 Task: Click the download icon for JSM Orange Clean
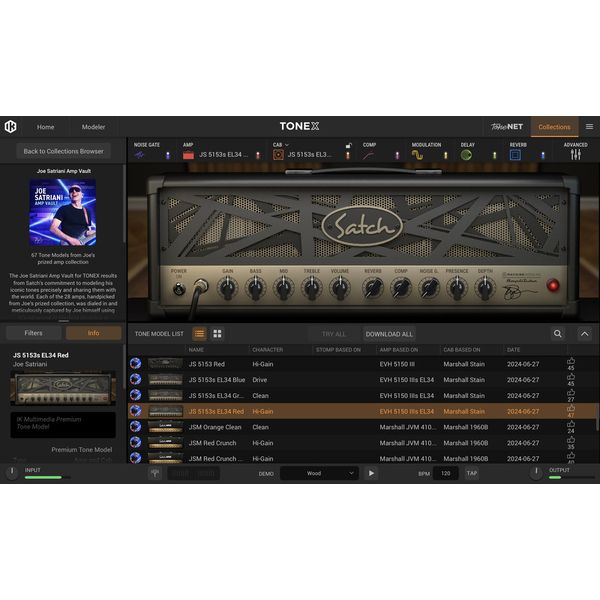pos(135,426)
